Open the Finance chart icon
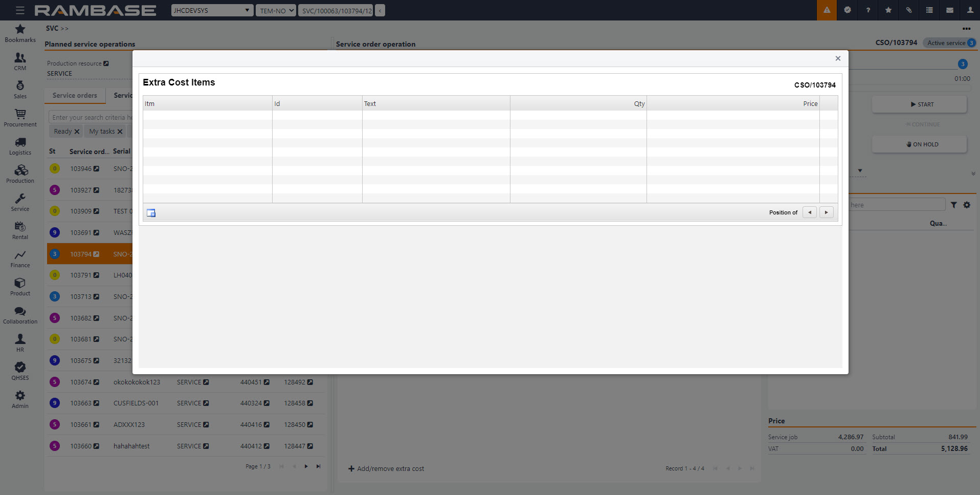 (20, 255)
